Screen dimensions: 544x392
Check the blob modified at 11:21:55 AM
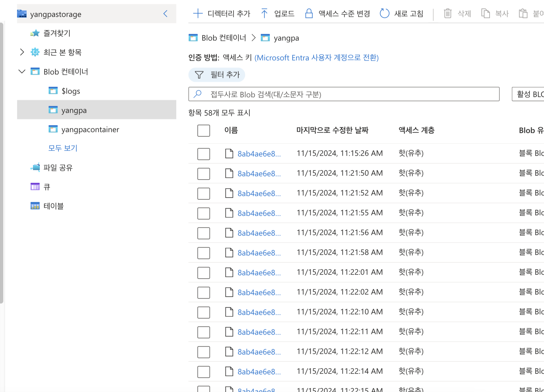204,213
